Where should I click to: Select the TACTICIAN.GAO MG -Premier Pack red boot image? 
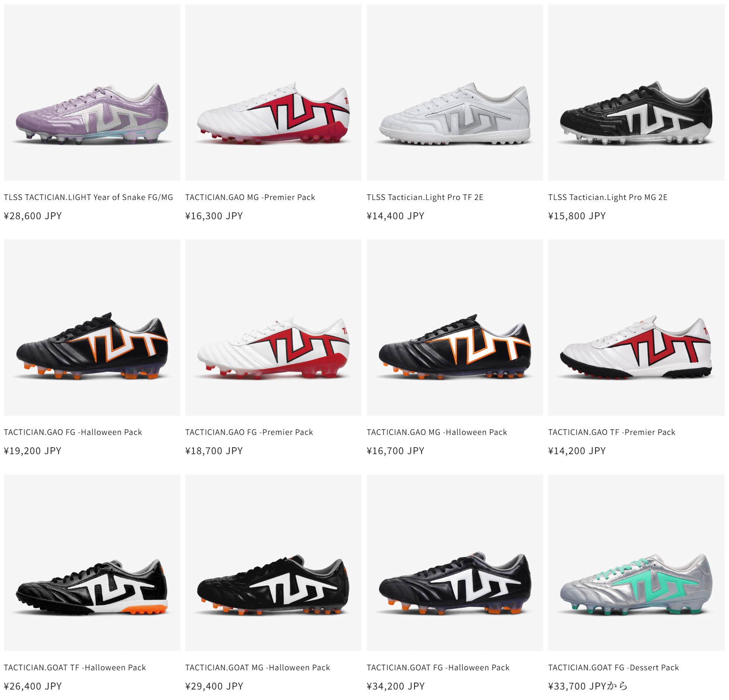tap(273, 93)
